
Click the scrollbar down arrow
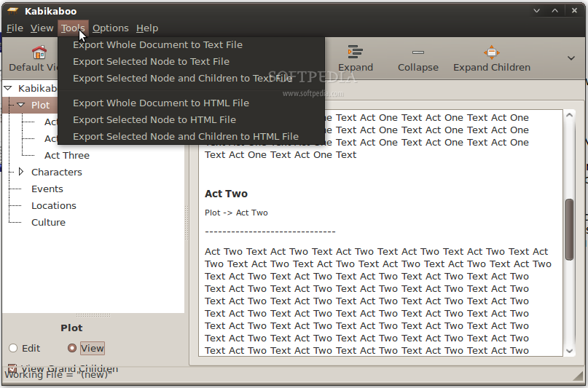[x=569, y=350]
